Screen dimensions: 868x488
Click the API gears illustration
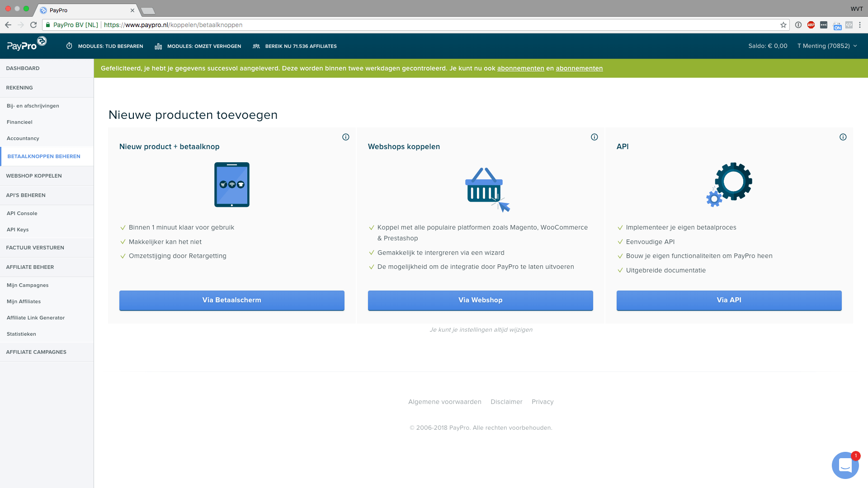point(729,184)
